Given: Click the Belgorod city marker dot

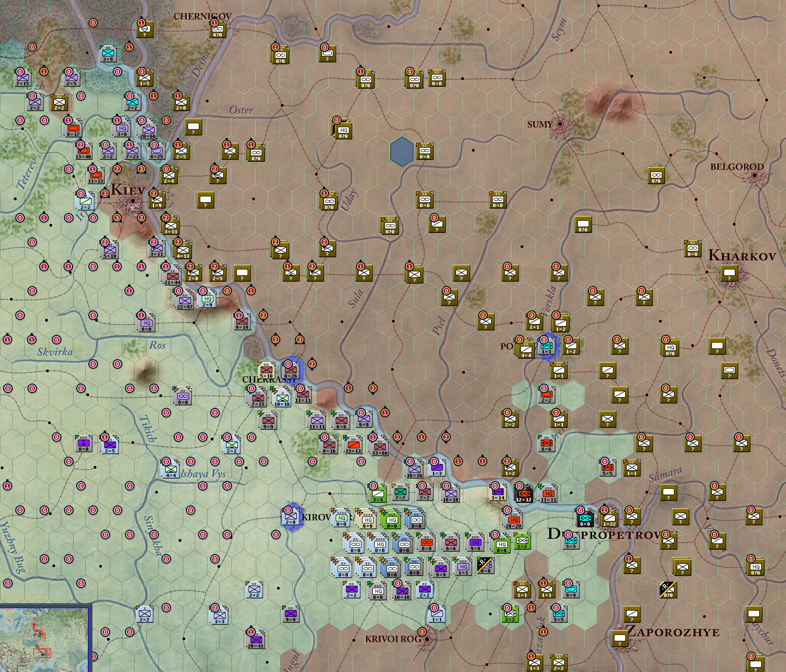Looking at the screenshot, I should click(x=754, y=175).
